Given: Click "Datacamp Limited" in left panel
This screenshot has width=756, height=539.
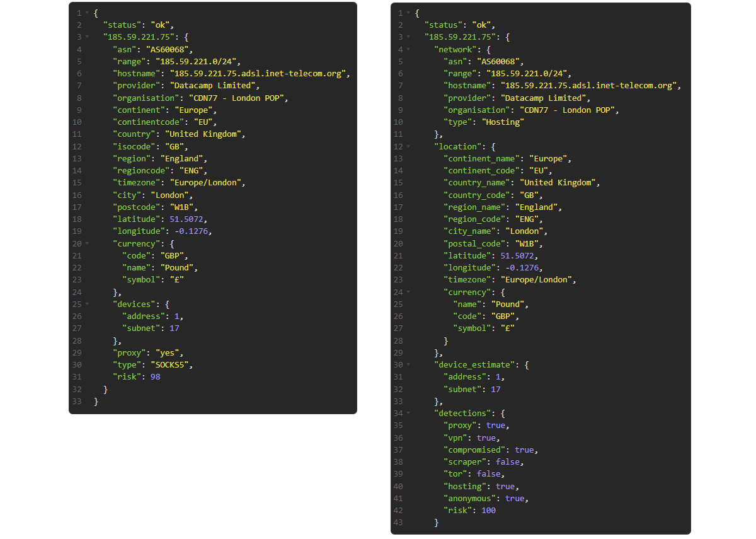Looking at the screenshot, I should [212, 86].
